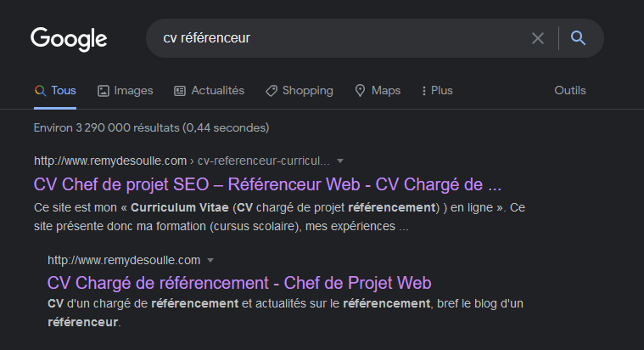644x350 pixels.
Task: Open the Outils search tools
Action: click(570, 91)
